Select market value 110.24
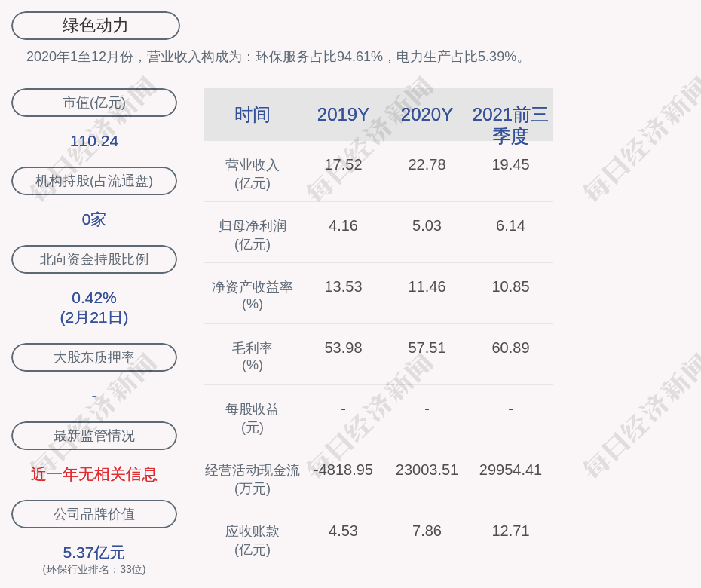The width and height of the screenshot is (701, 588). coord(94,141)
